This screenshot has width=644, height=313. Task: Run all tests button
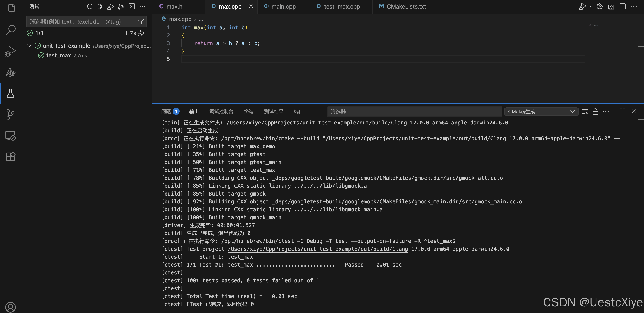[x=100, y=7]
